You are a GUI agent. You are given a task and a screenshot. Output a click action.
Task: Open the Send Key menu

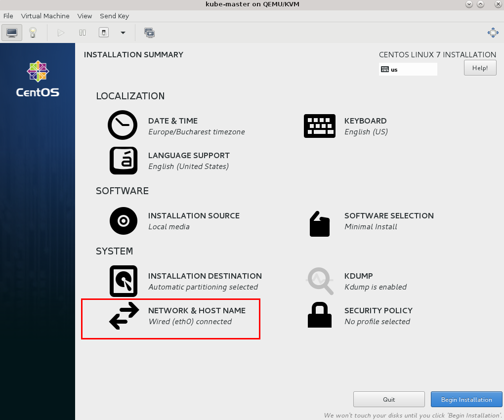pyautogui.click(x=114, y=16)
